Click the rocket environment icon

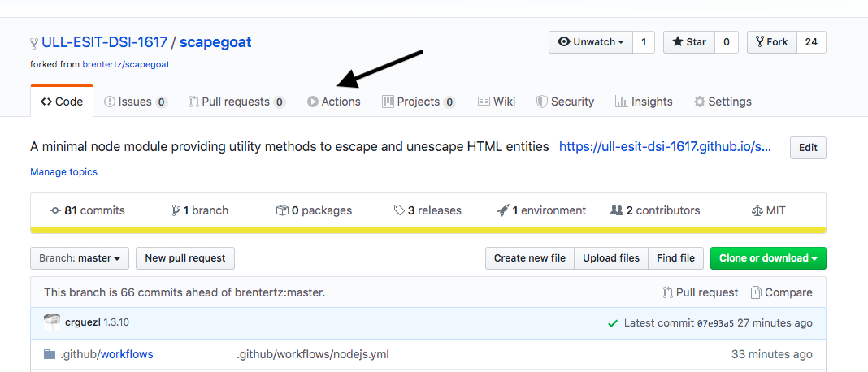pos(503,210)
